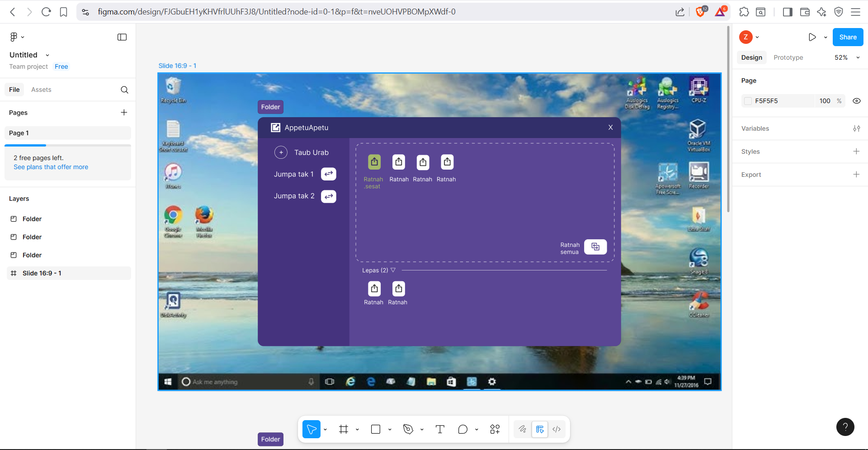Toggle the sidebar collapse panel icon
Screen dimensions: 868x450
click(122, 37)
